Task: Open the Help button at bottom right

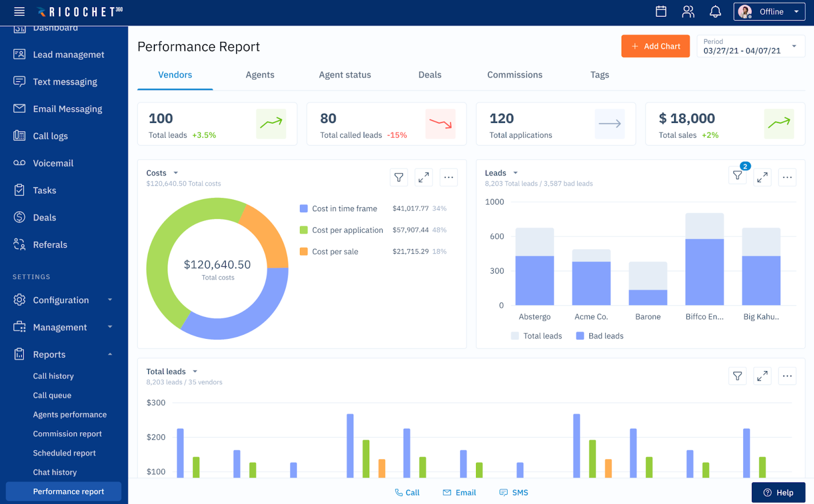Action: click(778, 492)
